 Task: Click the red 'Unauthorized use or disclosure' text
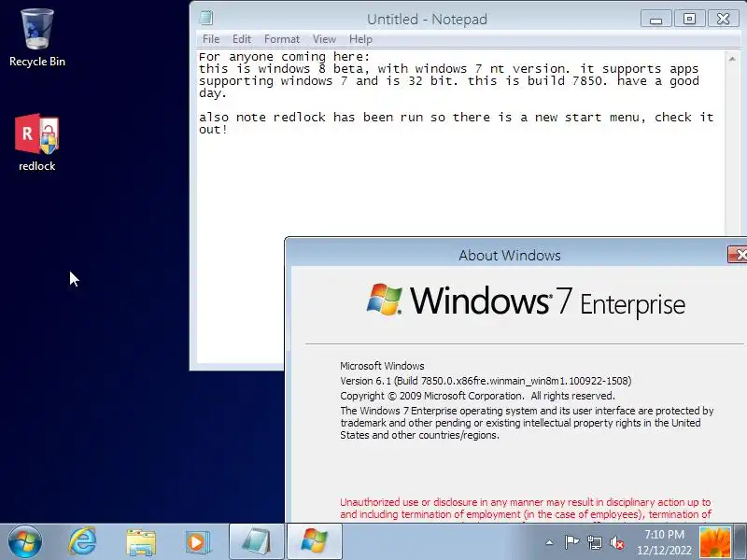(526, 508)
